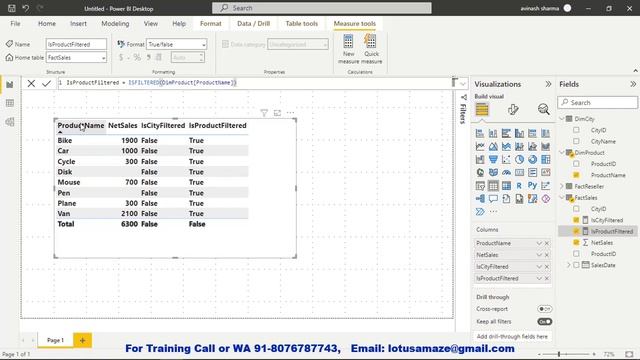This screenshot has width=640, height=360.
Task: Get more visuals via the ellipsis
Action: click(493, 211)
